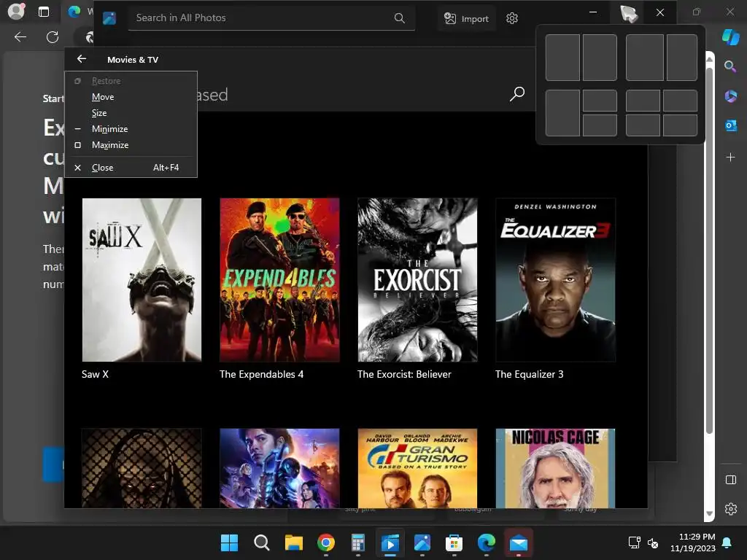Choose Maximize in the window menu
The image size is (747, 560).
coord(131,145)
